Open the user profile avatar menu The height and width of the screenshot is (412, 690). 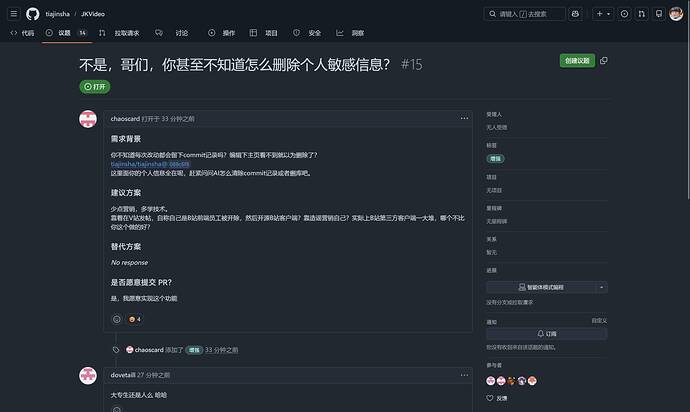click(x=676, y=14)
